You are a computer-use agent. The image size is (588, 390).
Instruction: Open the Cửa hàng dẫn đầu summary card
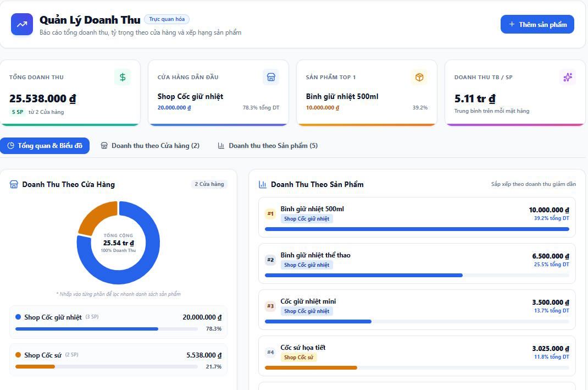218,93
